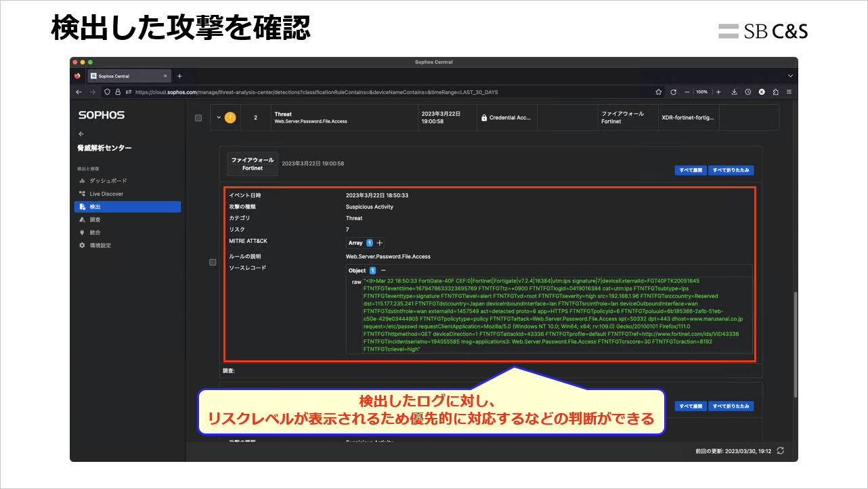868x489 pixels.
Task: Click the イベント日時 value 18:50:33
Action: pos(377,195)
